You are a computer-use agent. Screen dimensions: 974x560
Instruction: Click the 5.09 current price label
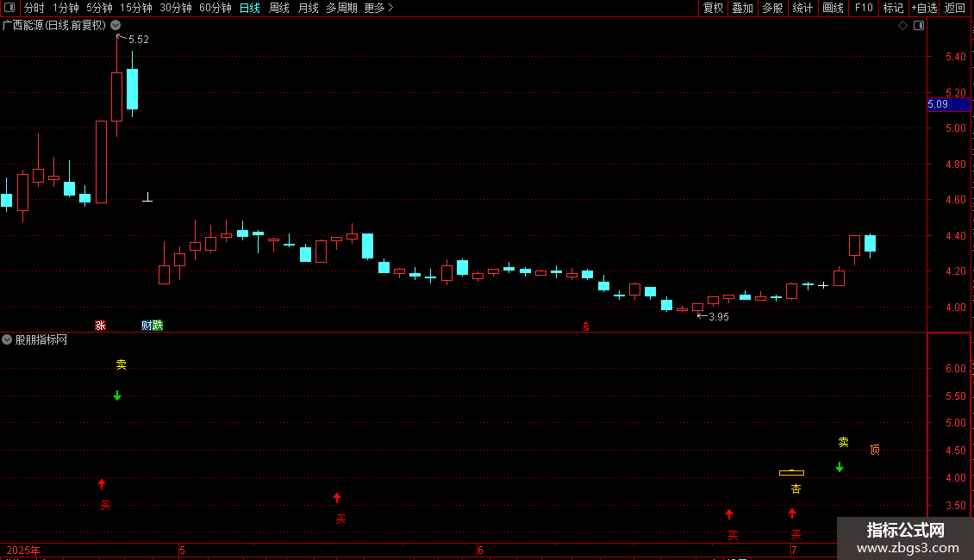(948, 104)
